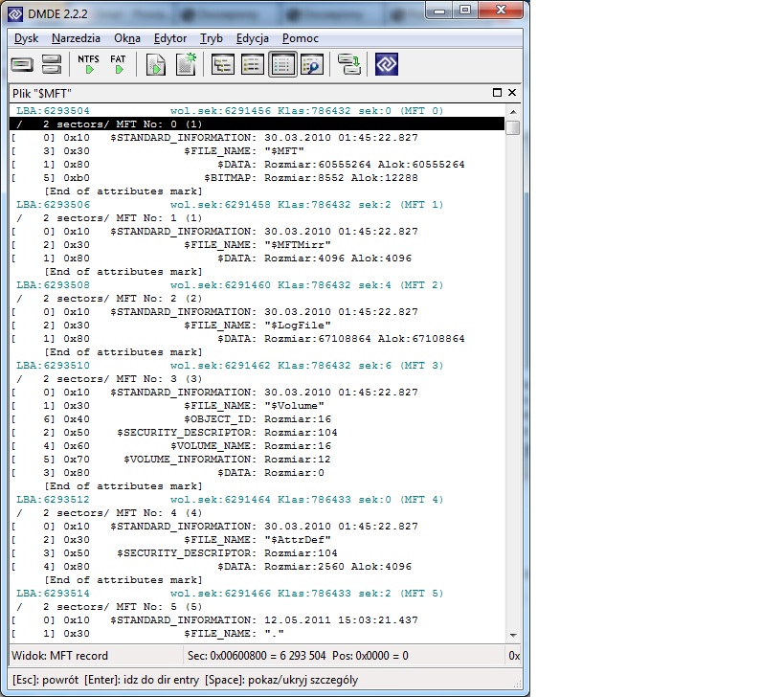Select header line LBA:6293508
The image size is (784, 697).
[257, 285]
